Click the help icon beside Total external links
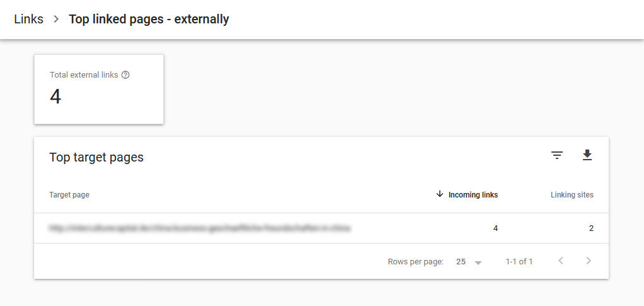Image resolution: width=644 pixels, height=306 pixels. click(x=125, y=75)
